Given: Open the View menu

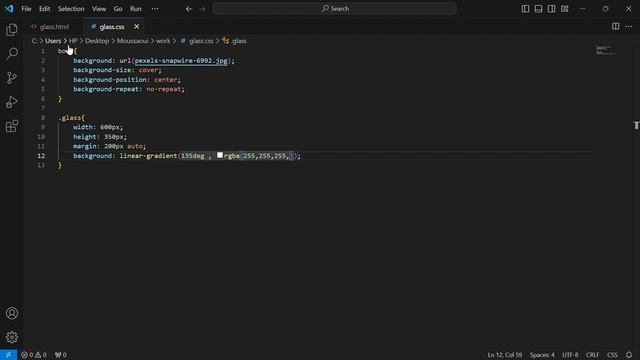Looking at the screenshot, I should tap(99, 9).
